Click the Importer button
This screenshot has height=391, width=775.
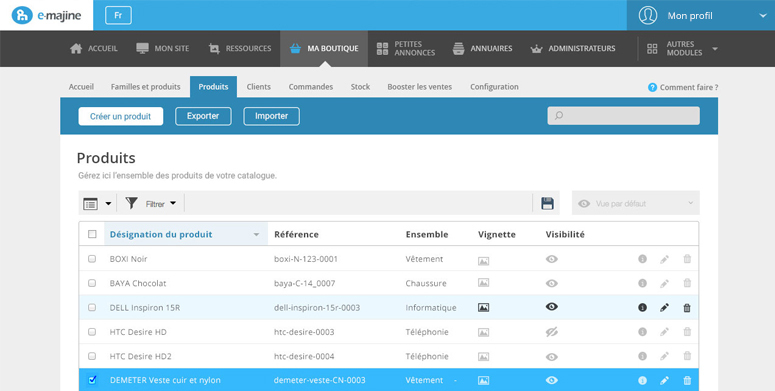click(271, 116)
